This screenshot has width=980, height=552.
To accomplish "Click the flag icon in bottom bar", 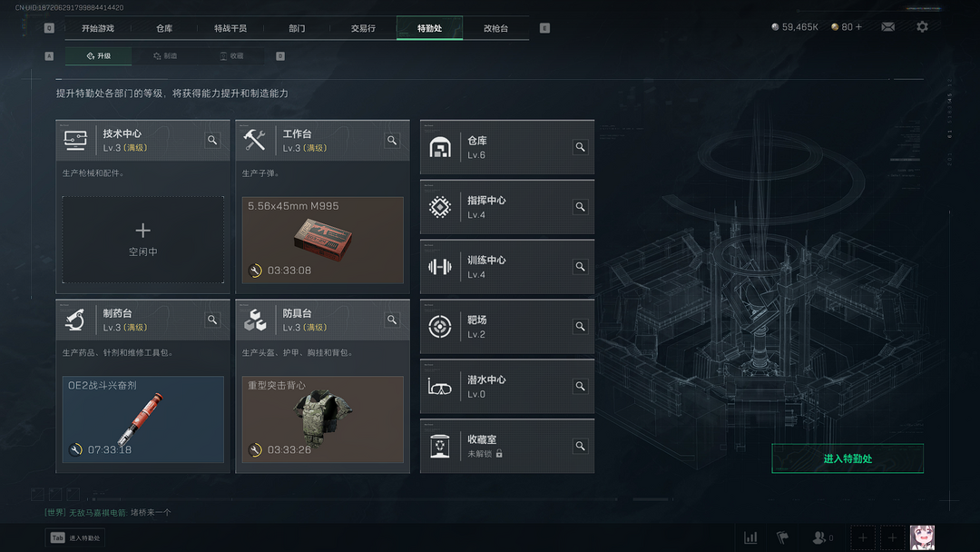I will coord(782,537).
